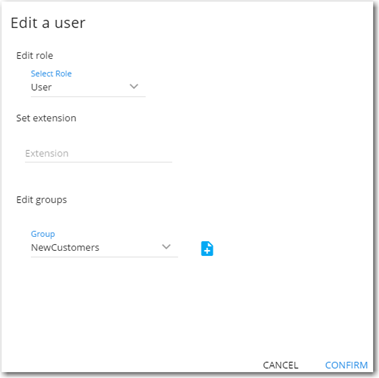Select the NewCustomers group value text
Image resolution: width=379 pixels, height=378 pixels.
coord(65,248)
